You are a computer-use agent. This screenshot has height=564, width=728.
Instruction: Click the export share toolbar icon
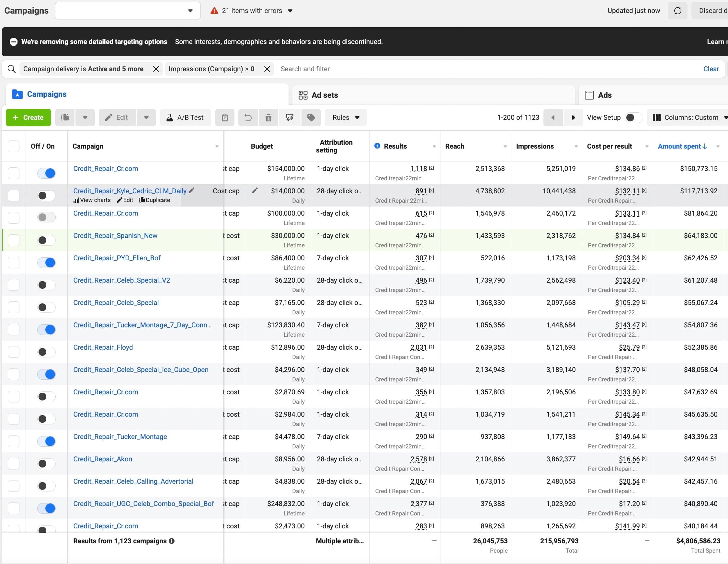coord(289,117)
